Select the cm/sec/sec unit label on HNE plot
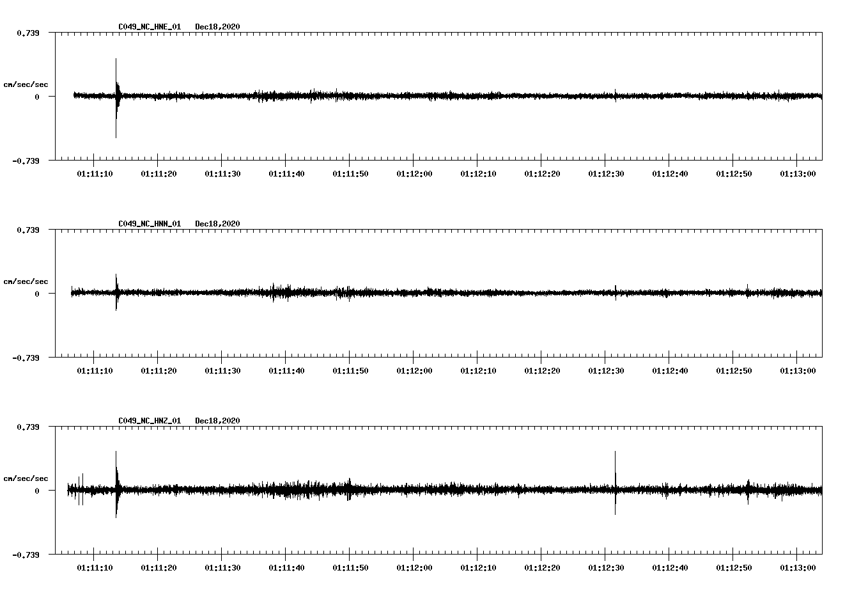 click(x=26, y=84)
